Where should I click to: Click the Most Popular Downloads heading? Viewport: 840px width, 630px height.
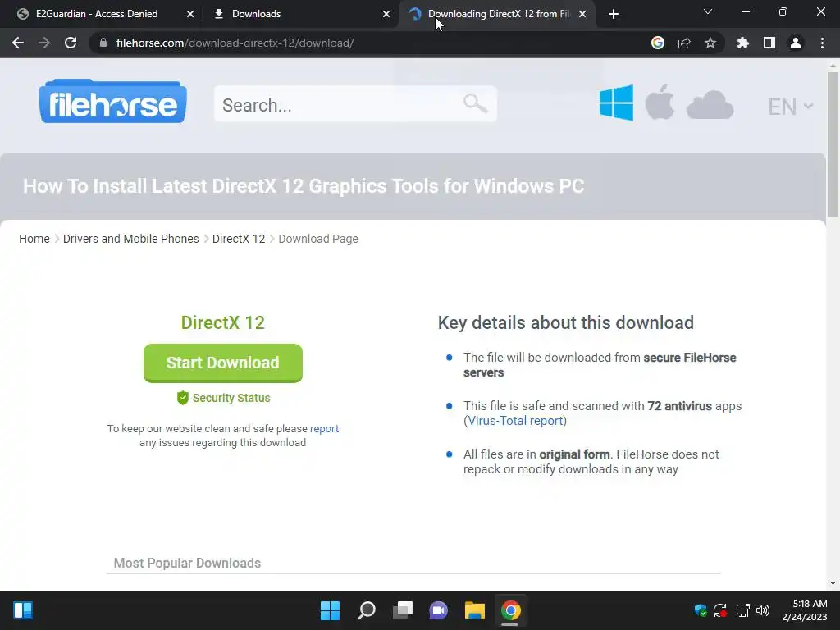coord(187,563)
